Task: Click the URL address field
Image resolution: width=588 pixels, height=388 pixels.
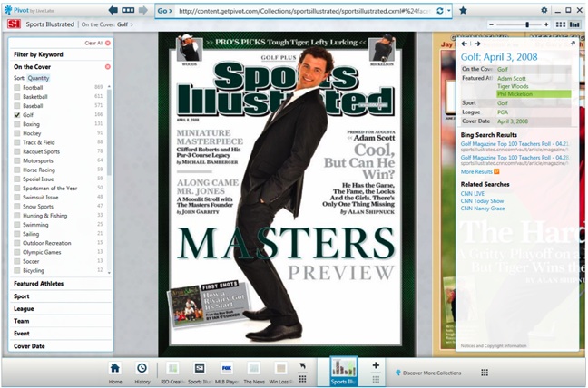Action: coord(304,11)
